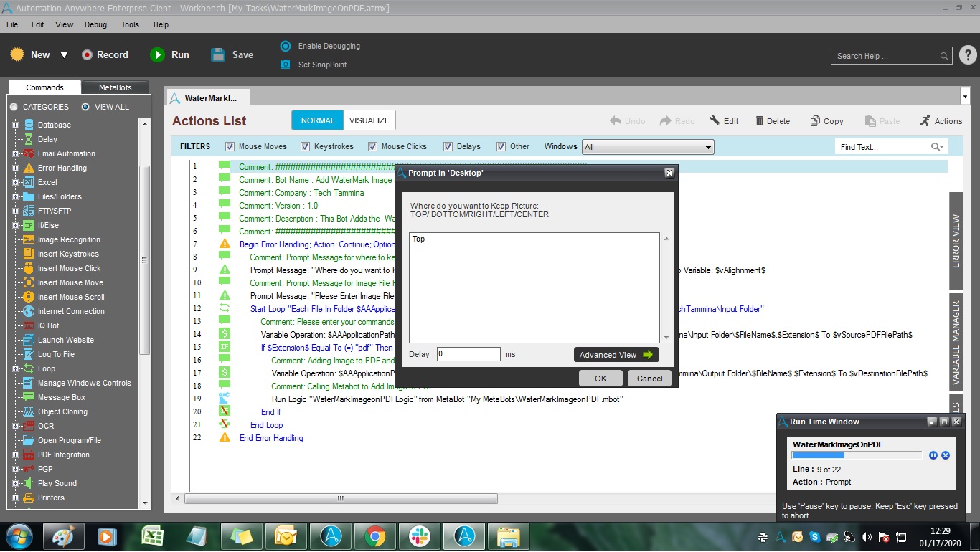This screenshot has height=552, width=980.
Task: Click the Message Box icon
Action: [29, 397]
